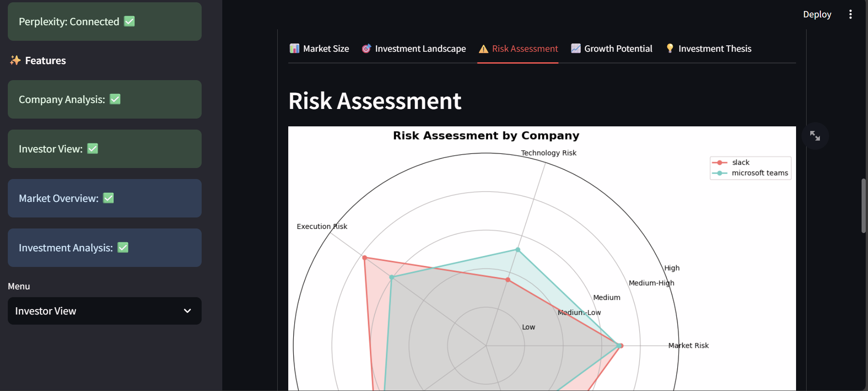Click the "slack" legend text
868x391 pixels.
pos(741,163)
